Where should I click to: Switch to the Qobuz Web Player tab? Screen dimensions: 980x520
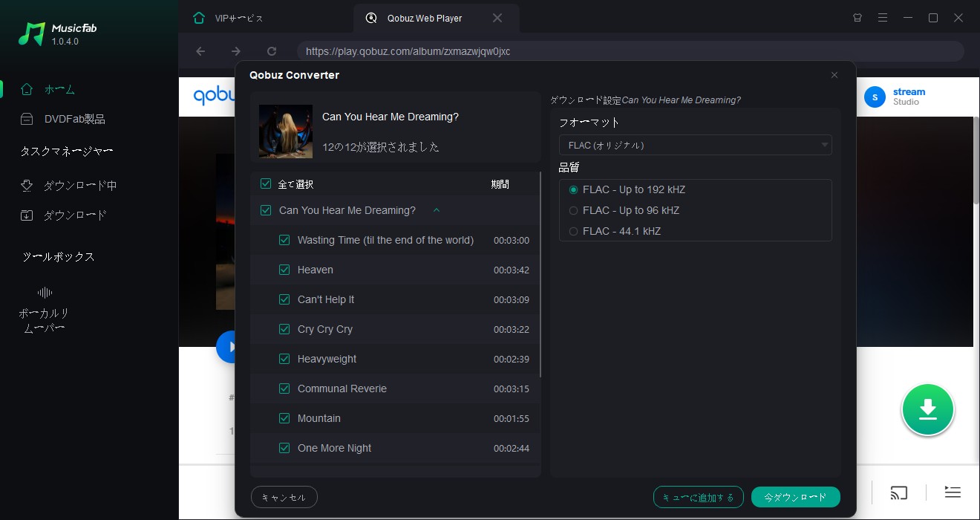click(437, 18)
